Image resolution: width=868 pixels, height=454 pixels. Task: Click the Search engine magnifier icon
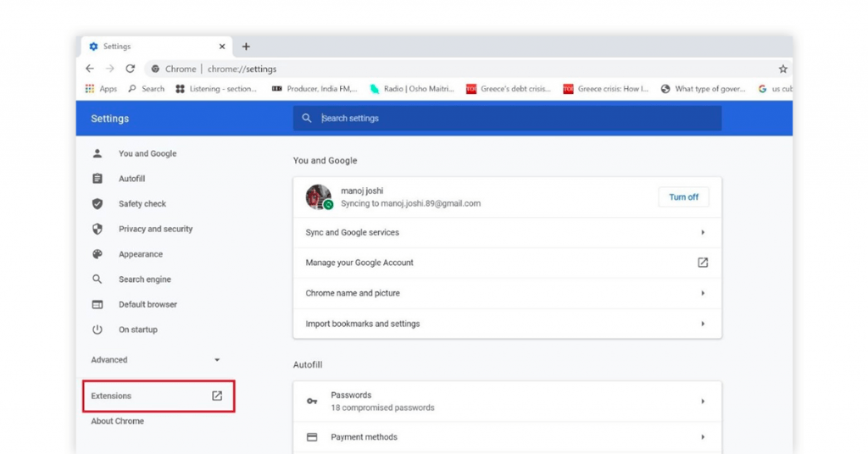[97, 280]
